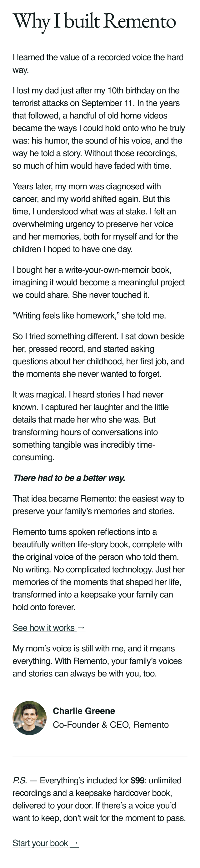The image size is (200, 868).
Task: Click the paragraph starting "That idea became Remento"
Action: (x=98, y=505)
